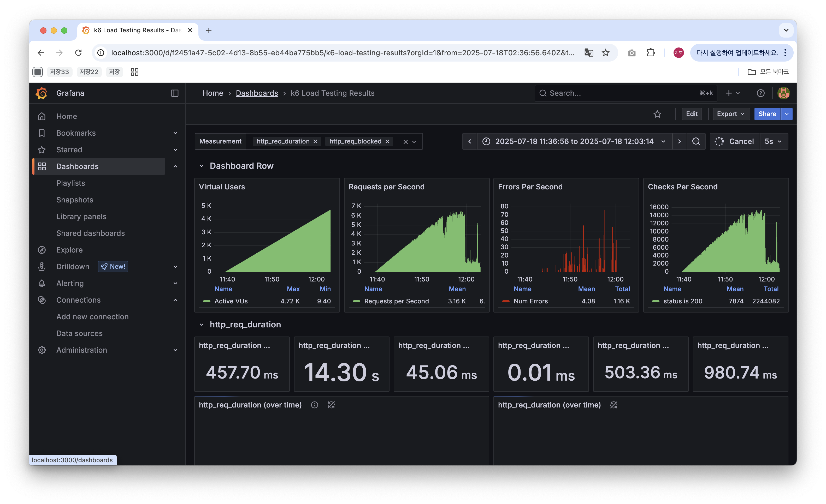Open the Measurement variable dropdown arrow
The height and width of the screenshot is (504, 826).
click(414, 142)
